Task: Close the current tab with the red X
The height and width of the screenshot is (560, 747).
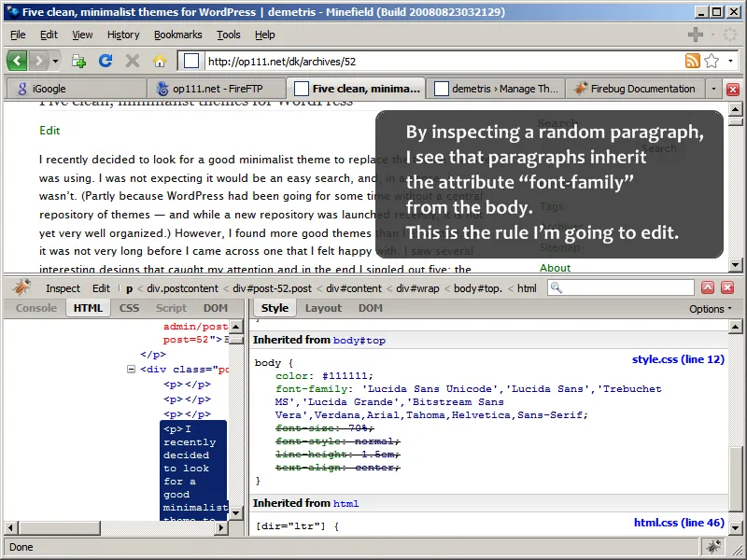Action: pyautogui.click(x=733, y=89)
